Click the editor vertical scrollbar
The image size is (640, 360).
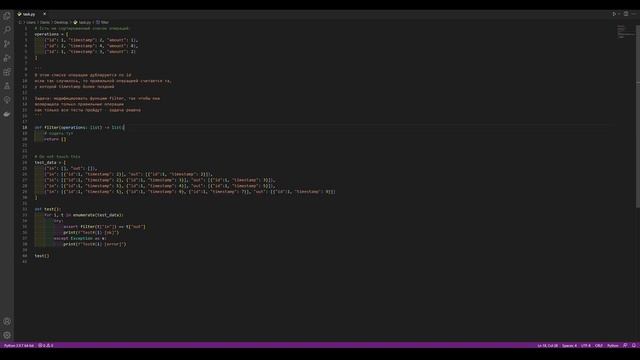[638, 116]
